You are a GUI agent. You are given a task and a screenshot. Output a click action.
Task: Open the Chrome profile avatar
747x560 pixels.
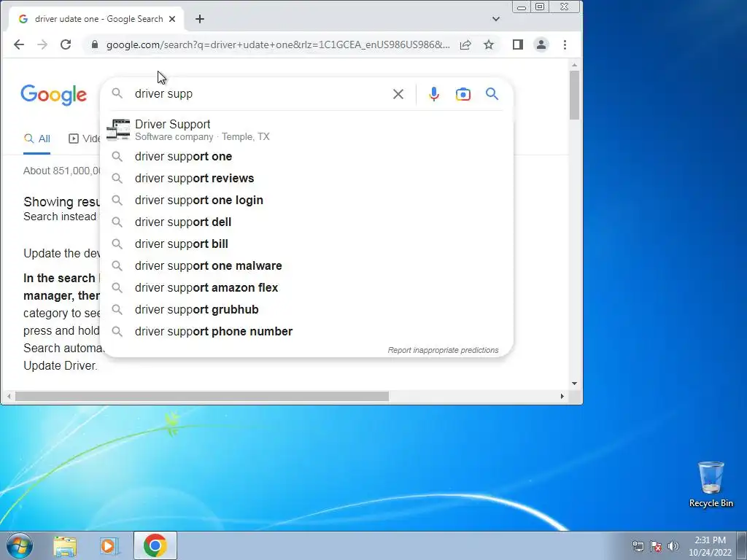541,44
